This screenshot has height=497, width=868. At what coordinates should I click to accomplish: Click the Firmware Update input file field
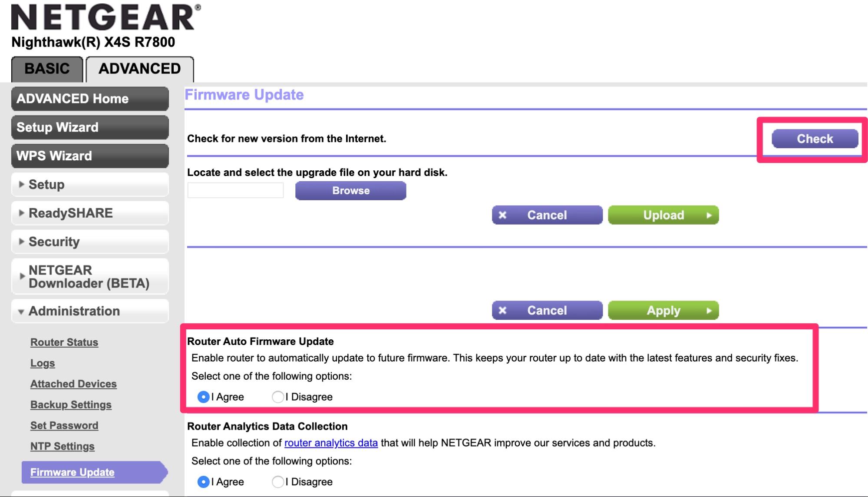[235, 191]
